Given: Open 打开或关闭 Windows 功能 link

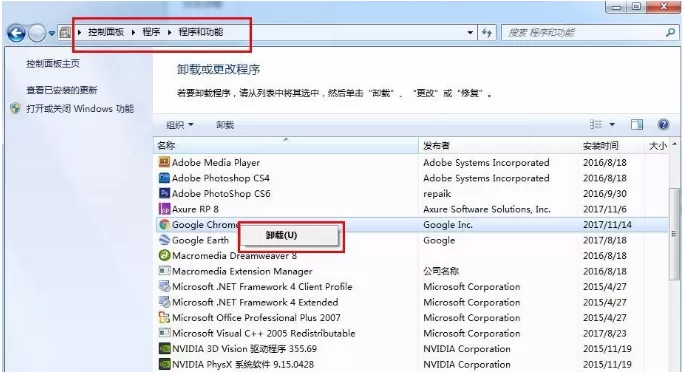Looking at the screenshot, I should tap(80, 109).
